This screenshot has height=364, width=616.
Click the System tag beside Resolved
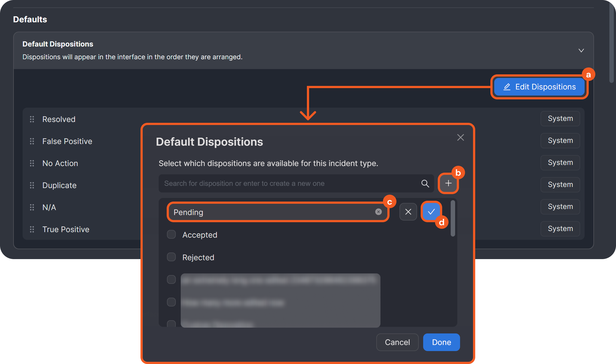[560, 119]
